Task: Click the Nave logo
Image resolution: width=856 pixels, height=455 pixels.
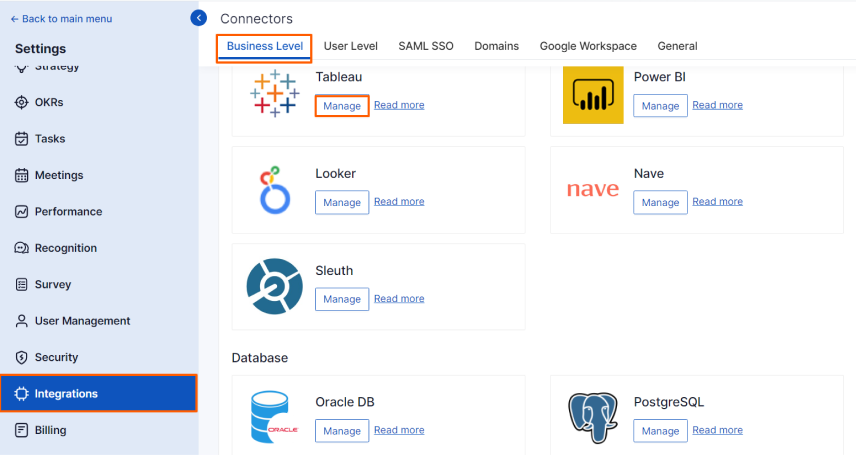Action: pos(593,189)
